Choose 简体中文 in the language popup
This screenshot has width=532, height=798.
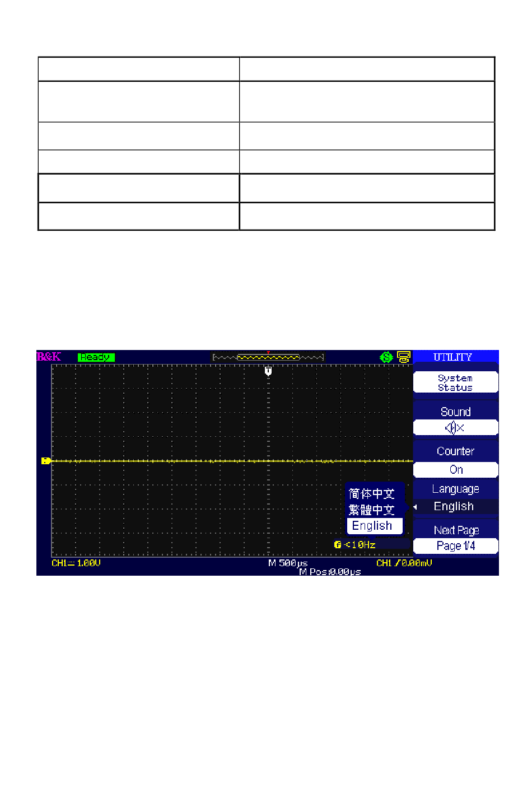click(x=372, y=493)
